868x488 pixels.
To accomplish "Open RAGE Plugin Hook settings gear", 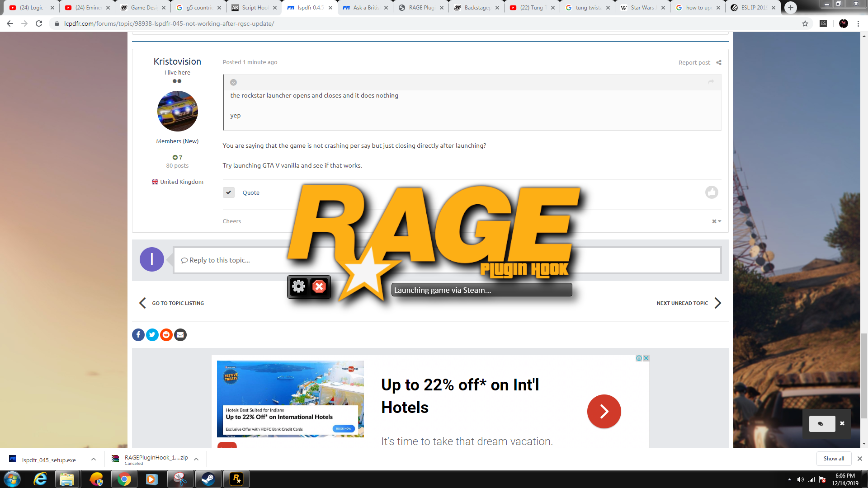I will point(298,286).
